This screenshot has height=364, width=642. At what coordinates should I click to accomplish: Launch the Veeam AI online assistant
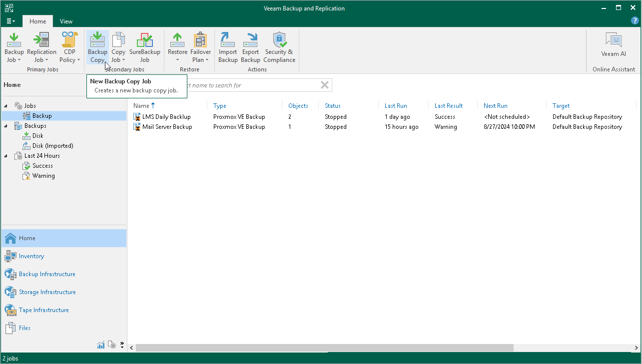(614, 45)
